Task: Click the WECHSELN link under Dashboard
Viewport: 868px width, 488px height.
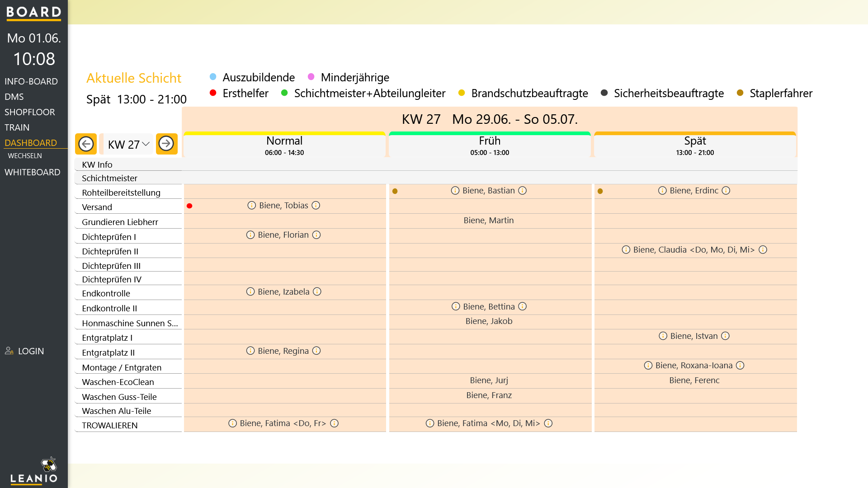Action: coord(25,156)
